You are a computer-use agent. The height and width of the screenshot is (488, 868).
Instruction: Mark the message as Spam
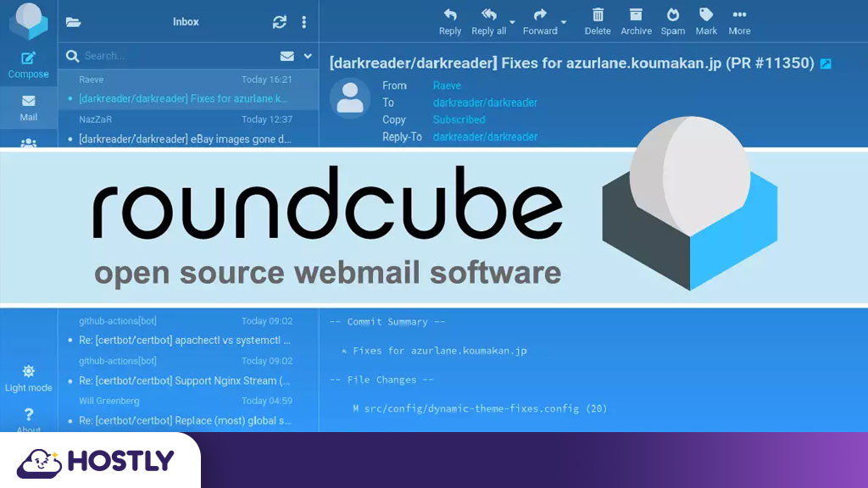coord(673,22)
